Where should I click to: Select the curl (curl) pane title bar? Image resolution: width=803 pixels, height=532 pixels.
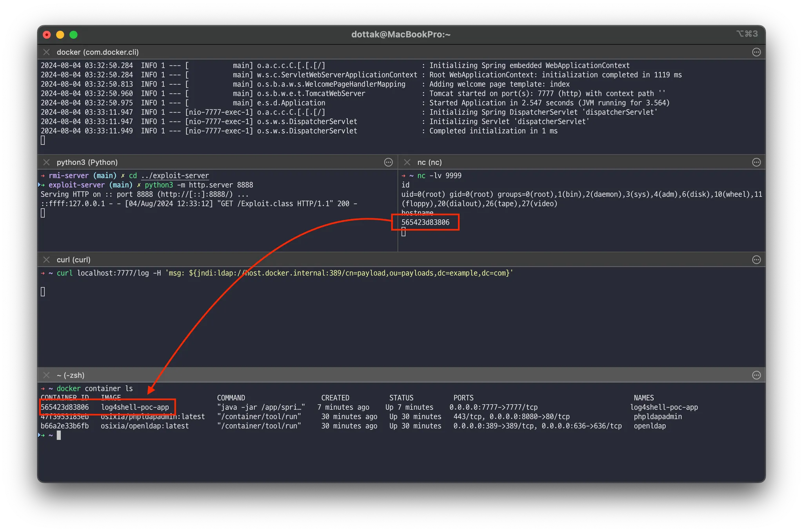[x=73, y=260]
